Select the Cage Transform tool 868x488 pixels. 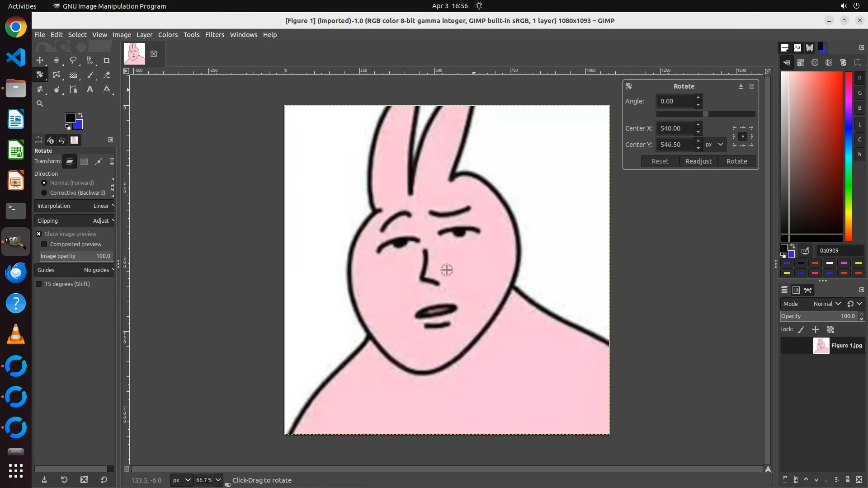click(x=57, y=75)
